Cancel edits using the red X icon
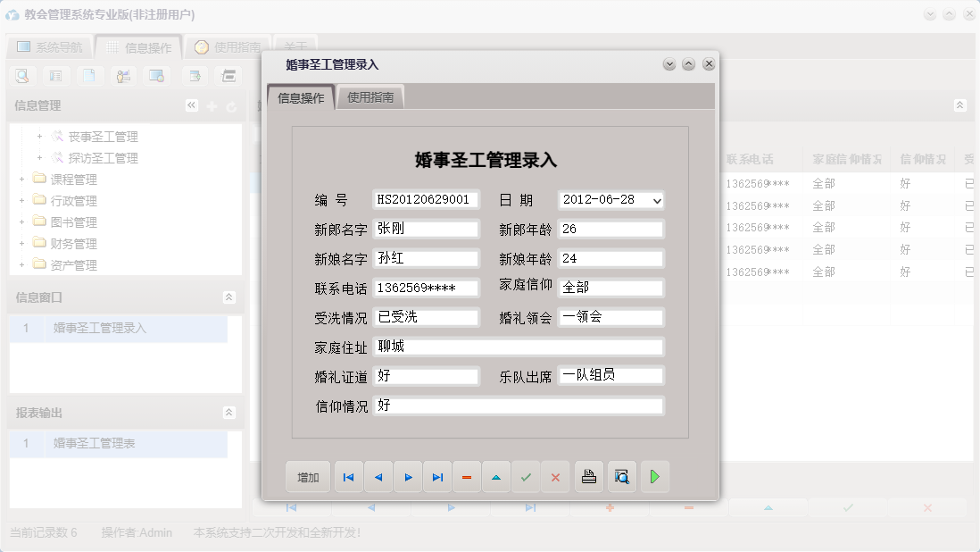Screen dimensions: 980x552 coord(555,476)
